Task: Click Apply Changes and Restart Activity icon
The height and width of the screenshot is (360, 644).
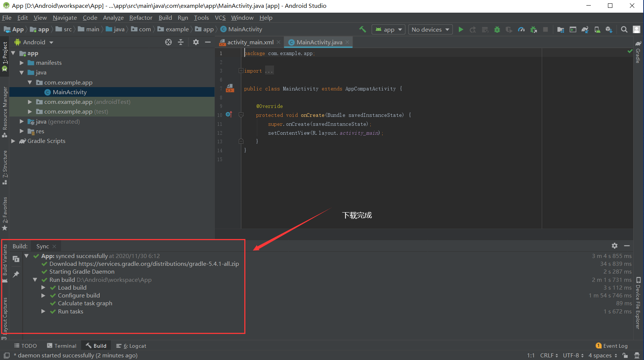Action: (473, 29)
